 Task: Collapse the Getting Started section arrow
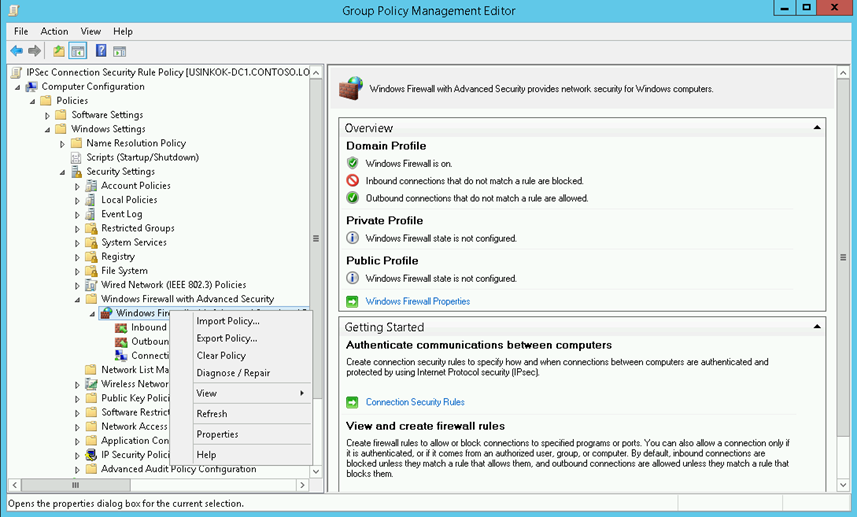[x=817, y=326]
